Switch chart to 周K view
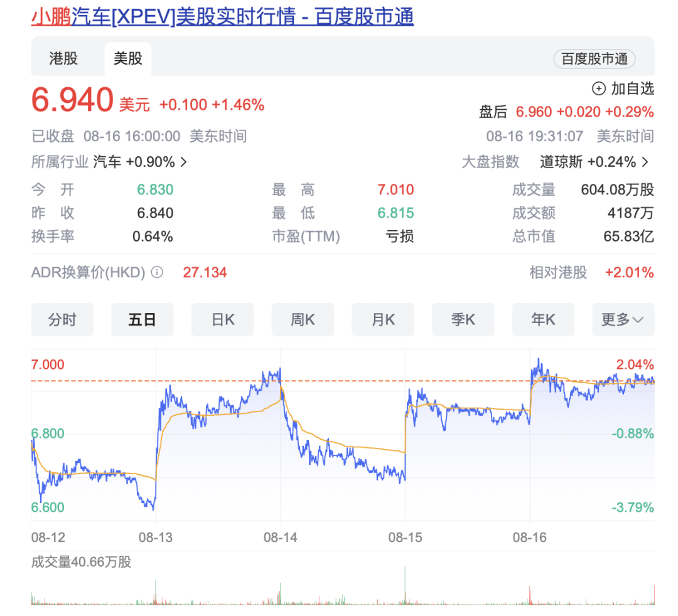The height and width of the screenshot is (616, 678). click(x=303, y=320)
